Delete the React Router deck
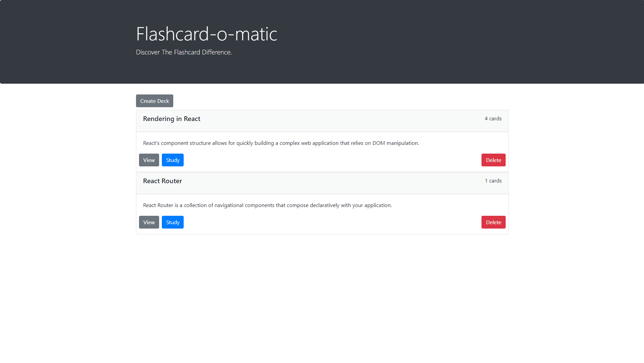The width and height of the screenshot is (644, 363). 493,222
